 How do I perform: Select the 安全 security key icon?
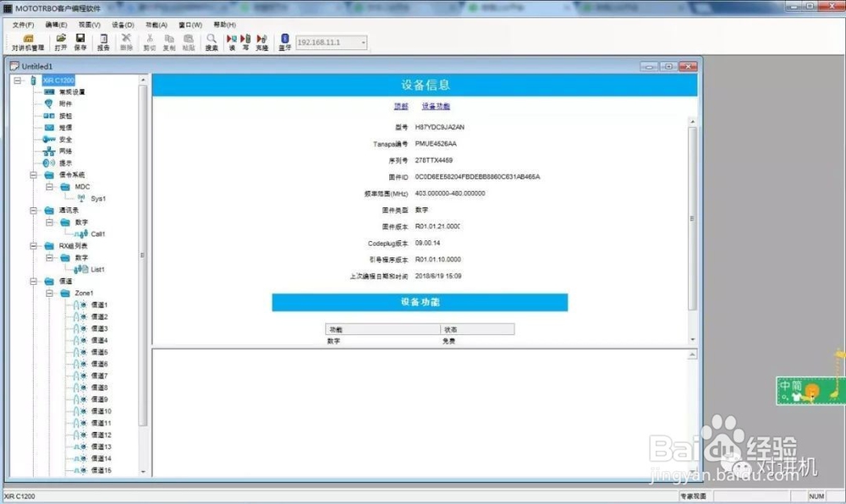point(49,139)
